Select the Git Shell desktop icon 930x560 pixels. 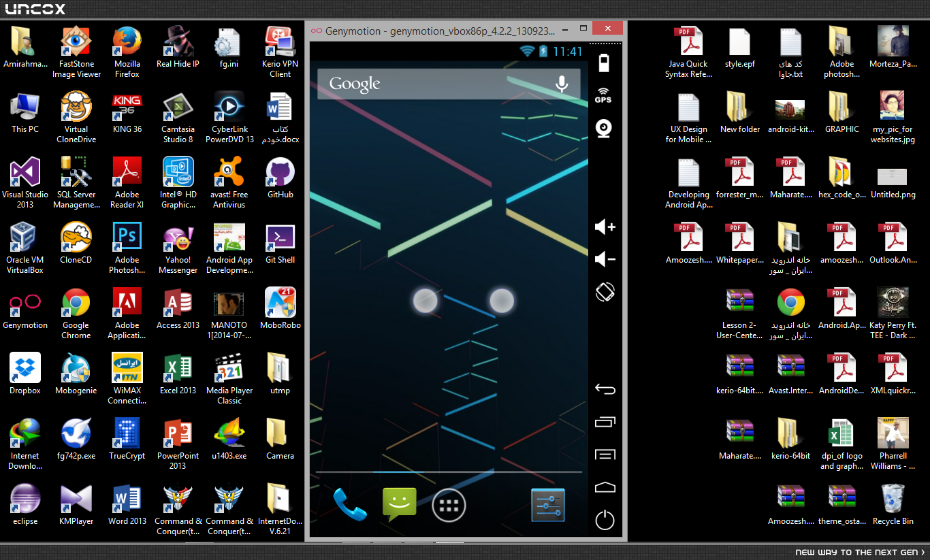tap(280, 244)
